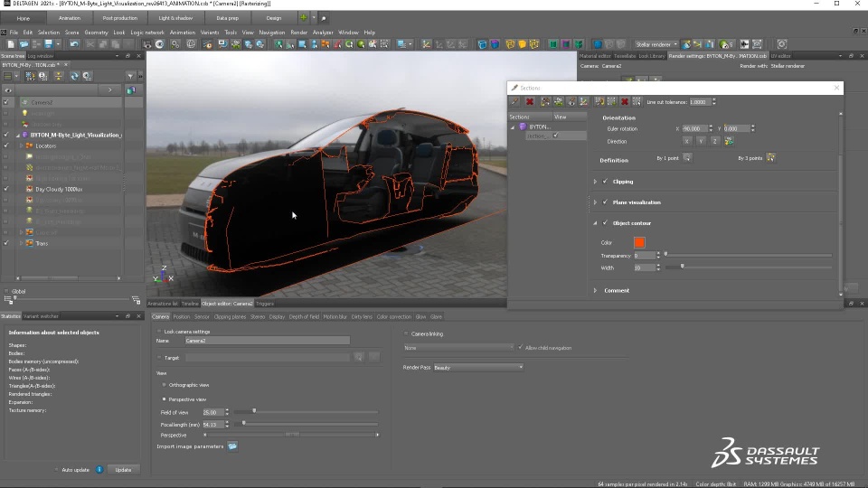
Task: Click the Z direction button
Action: pos(714,141)
